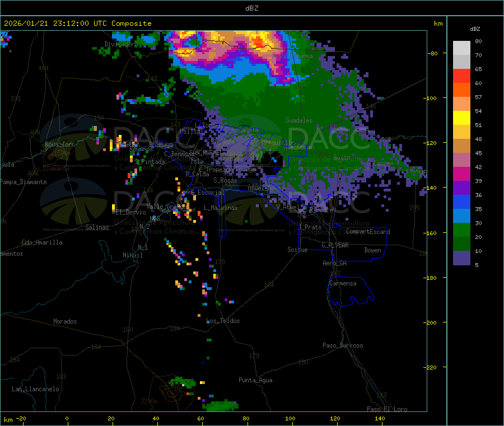This screenshot has width=504, height=426.
Task: Select the 35 dBZ blue color swatch
Action: 461,202
